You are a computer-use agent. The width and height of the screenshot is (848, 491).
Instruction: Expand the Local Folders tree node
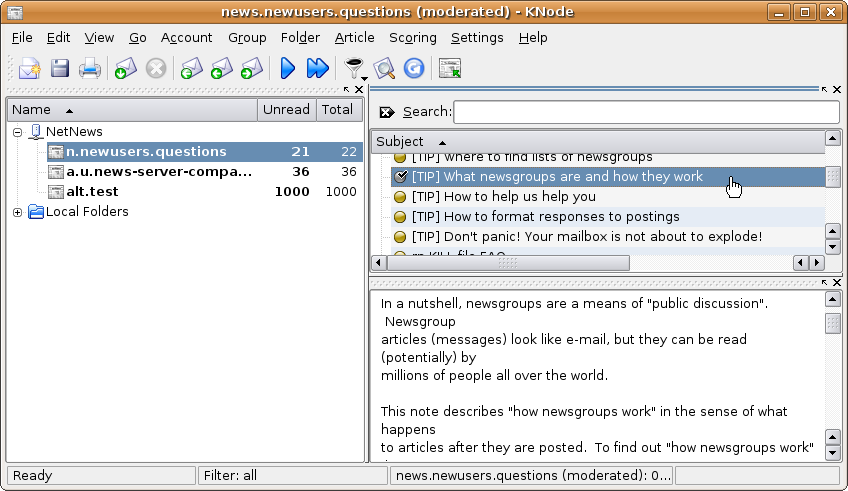[x=18, y=212]
